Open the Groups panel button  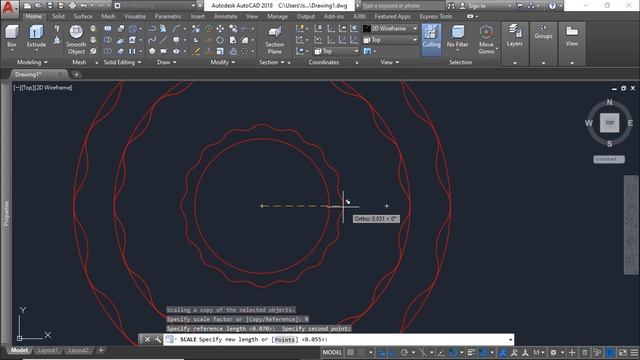(543, 32)
